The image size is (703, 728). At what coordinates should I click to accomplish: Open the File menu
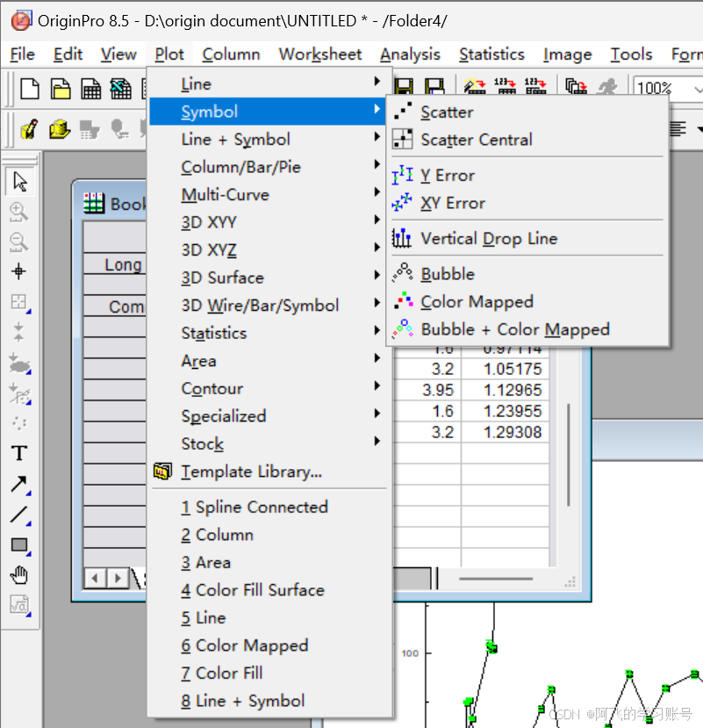click(22, 54)
